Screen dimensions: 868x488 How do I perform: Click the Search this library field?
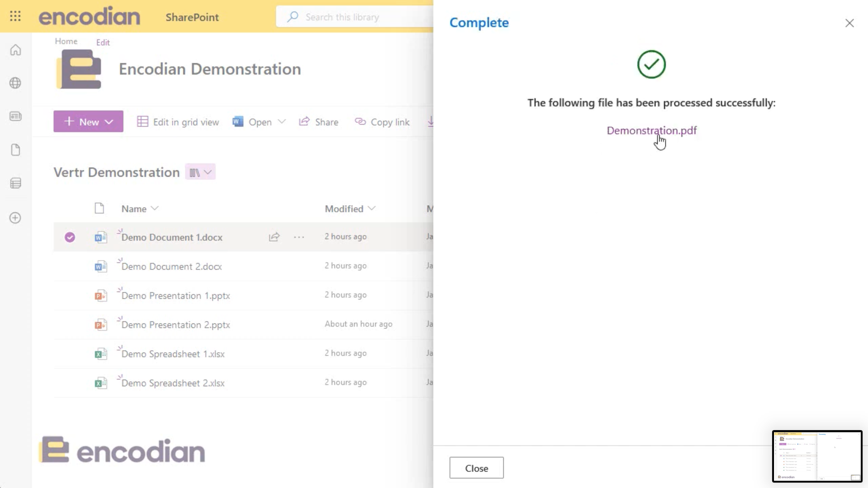tap(355, 17)
